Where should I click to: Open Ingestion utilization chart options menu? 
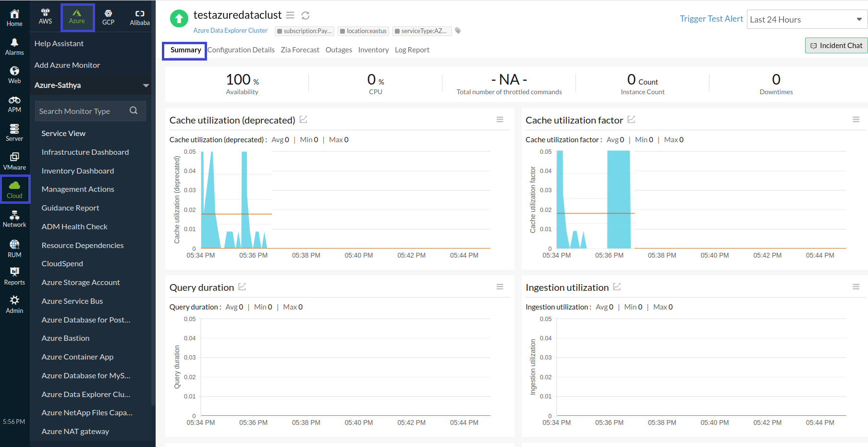pos(856,287)
